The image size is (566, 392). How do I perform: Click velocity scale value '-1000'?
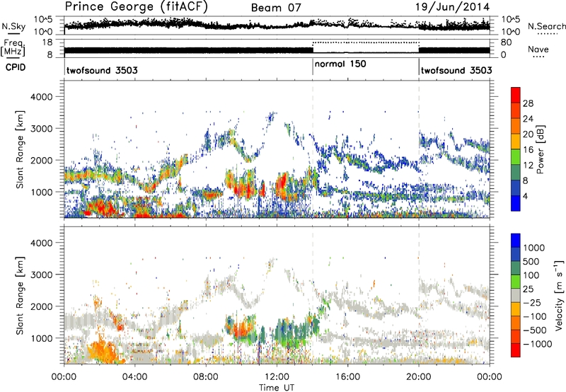click(537, 344)
